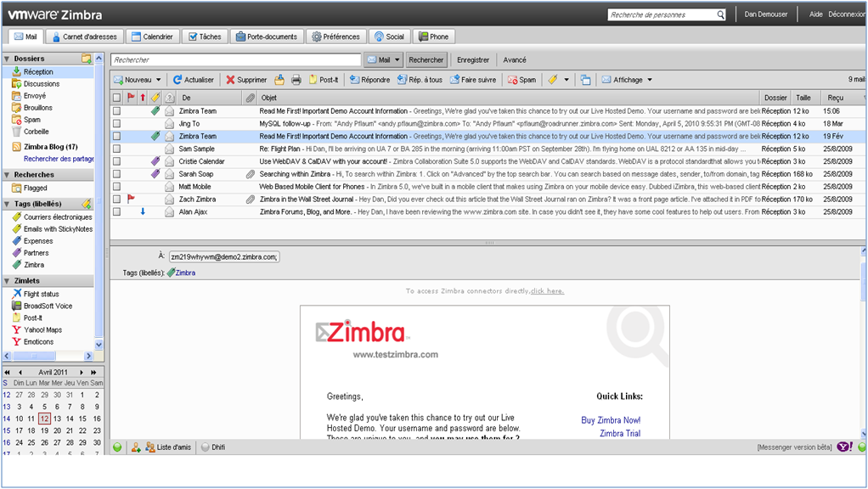Follow the Buy Zimbra Now! link

pyautogui.click(x=611, y=420)
